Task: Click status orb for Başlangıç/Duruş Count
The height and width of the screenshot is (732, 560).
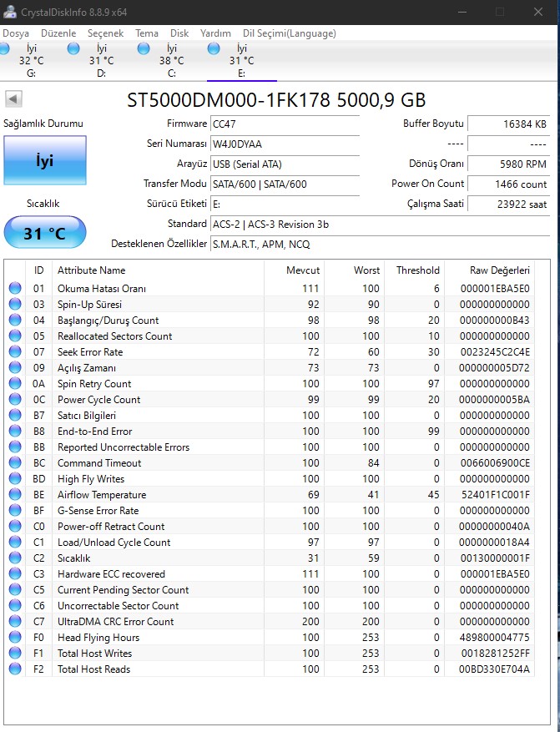Action: point(15,320)
